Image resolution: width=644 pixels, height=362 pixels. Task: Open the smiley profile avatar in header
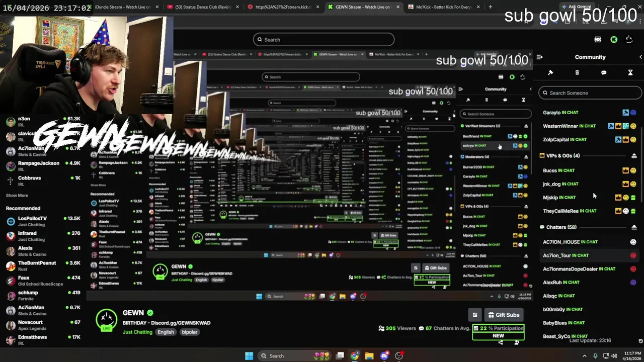[629, 39]
